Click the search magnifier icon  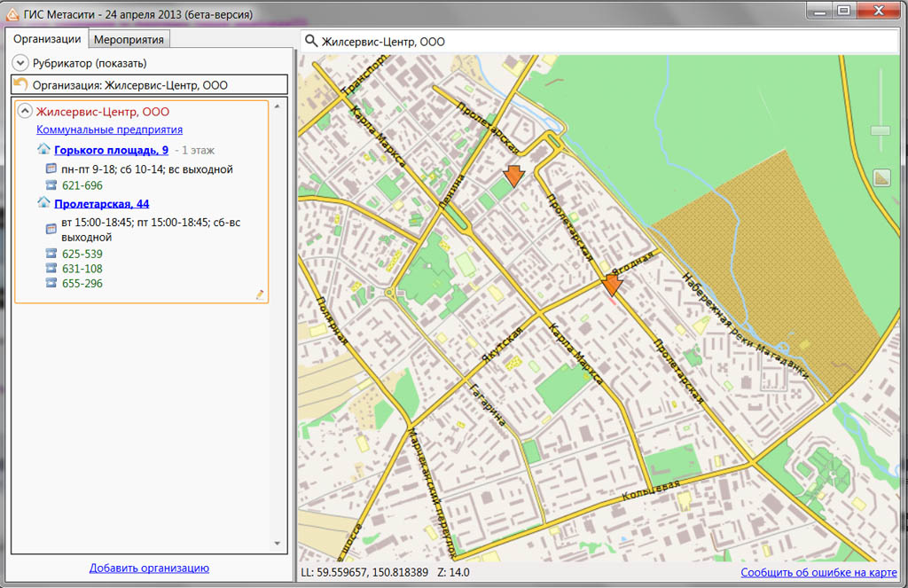[x=310, y=42]
